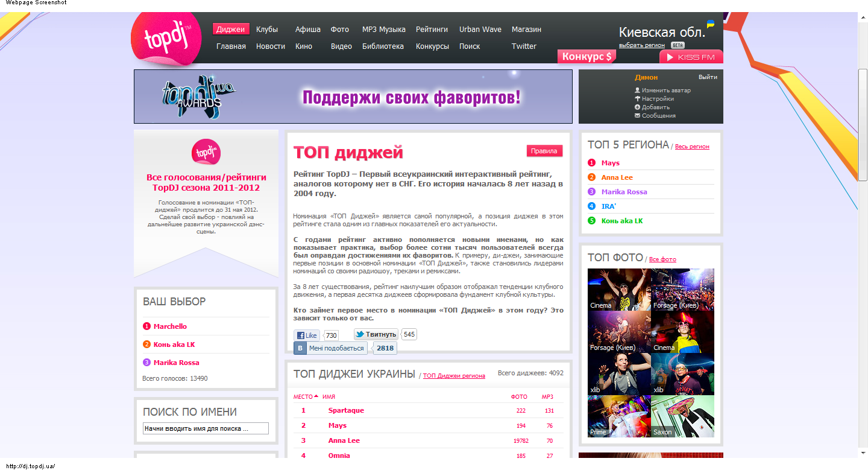The width and height of the screenshot is (868, 470).
Task: Open MP3 Музыка section
Action: point(384,29)
